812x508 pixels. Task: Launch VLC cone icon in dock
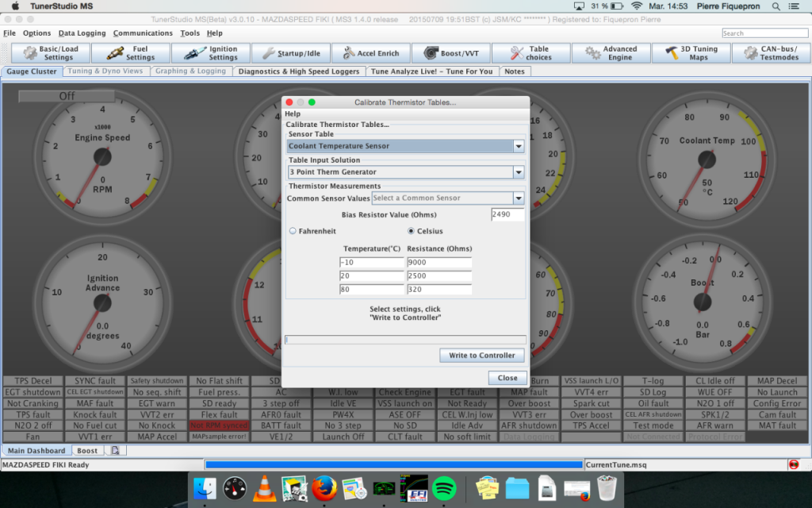click(x=264, y=489)
